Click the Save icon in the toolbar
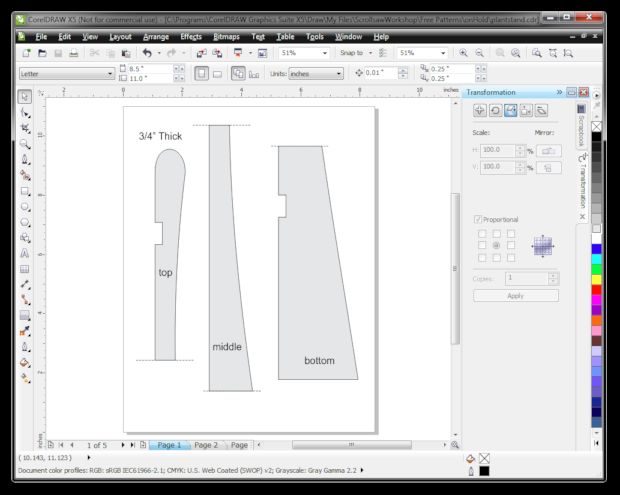 (x=58, y=53)
